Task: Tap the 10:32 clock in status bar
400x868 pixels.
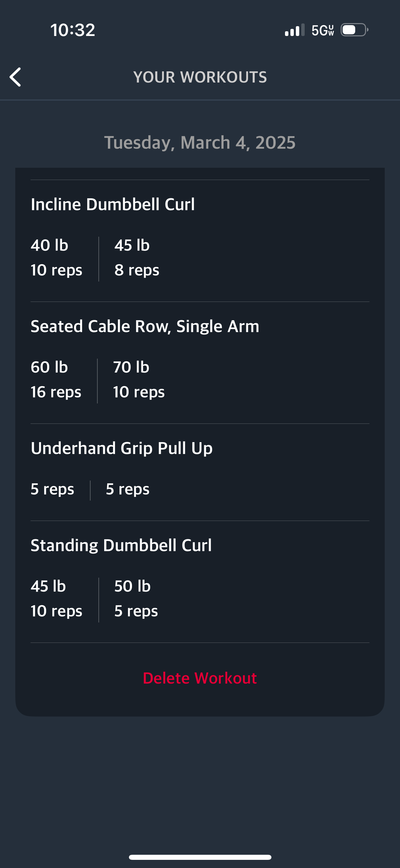Action: 73,30
